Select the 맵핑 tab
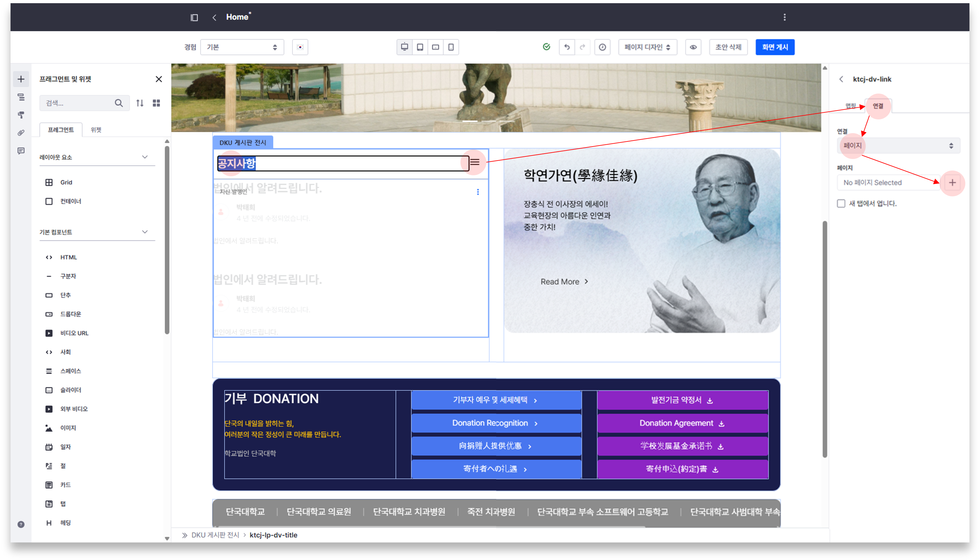The height and width of the screenshot is (560, 980). (850, 106)
